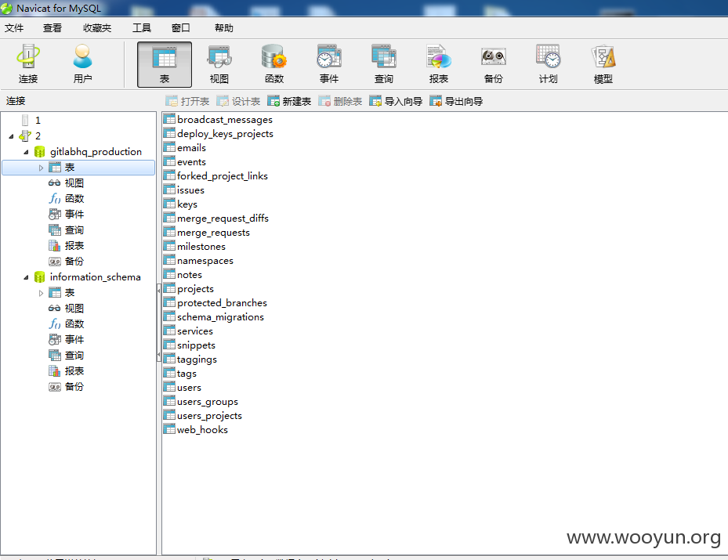The image size is (728, 560).
Task: Select 视图 under information_schema
Action: click(66, 308)
